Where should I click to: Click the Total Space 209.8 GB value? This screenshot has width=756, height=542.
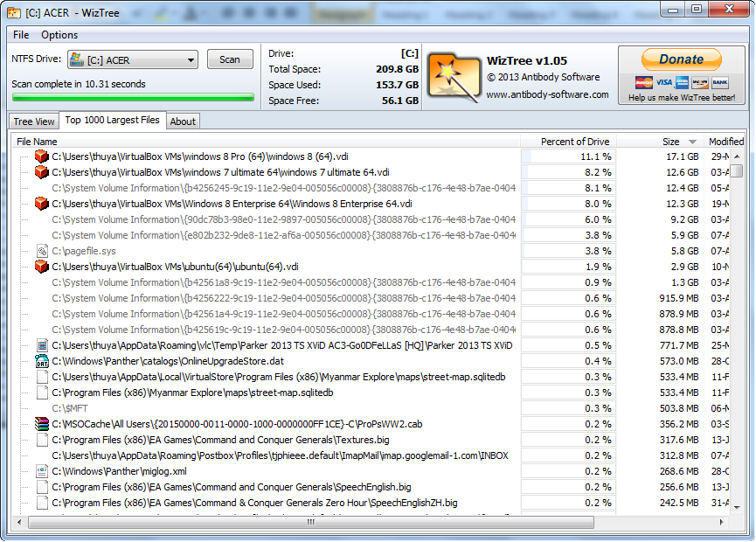coord(398,69)
